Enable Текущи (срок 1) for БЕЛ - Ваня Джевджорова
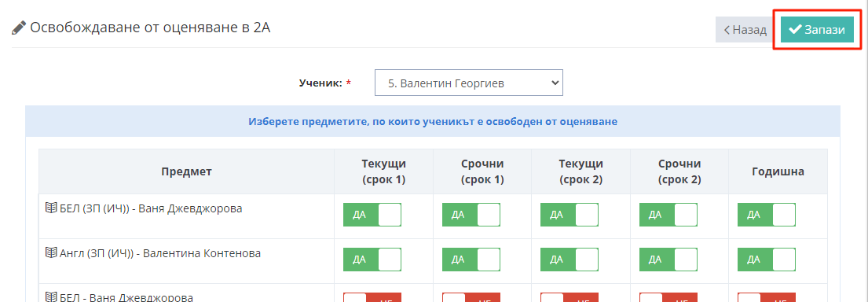The height and width of the screenshot is (302, 868). (372, 297)
